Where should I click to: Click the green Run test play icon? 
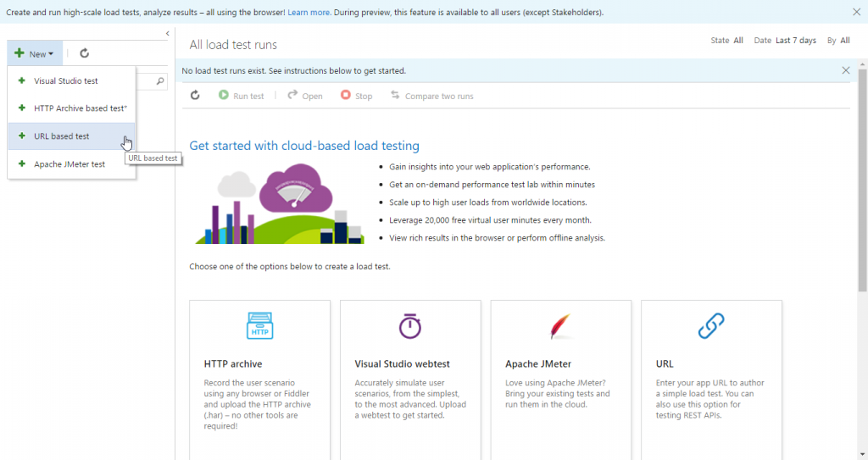point(224,95)
